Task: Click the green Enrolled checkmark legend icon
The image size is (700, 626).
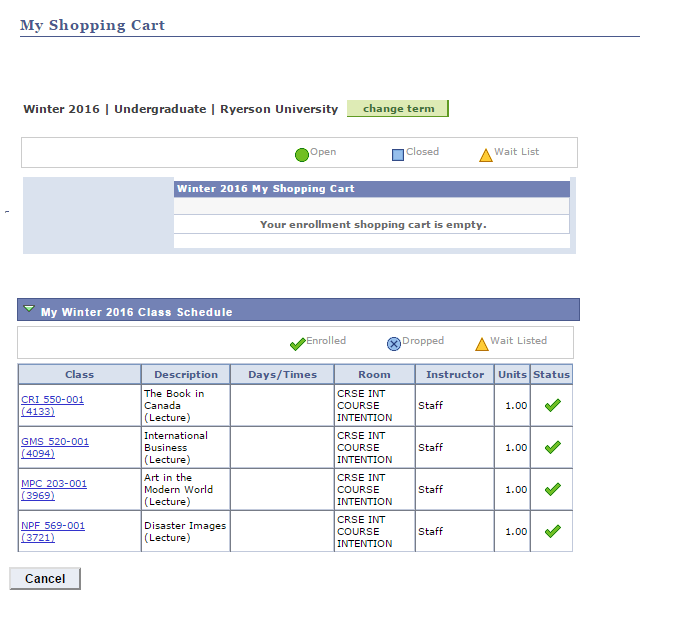Action: [297, 344]
